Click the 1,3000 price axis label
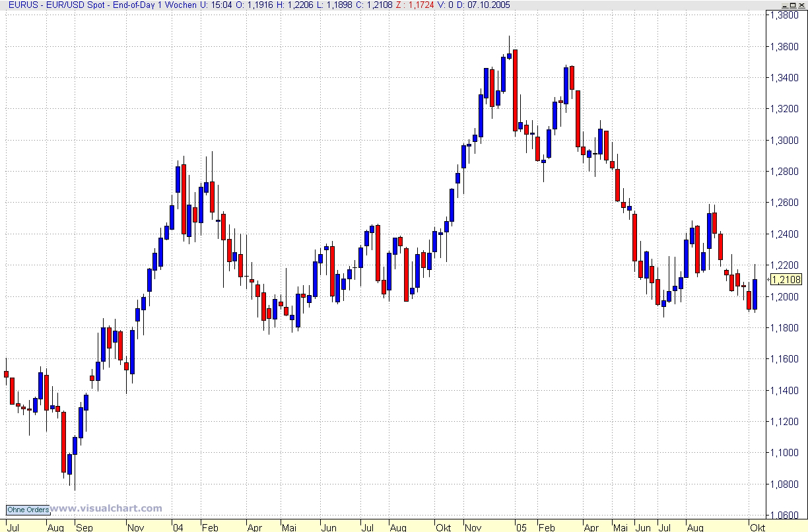This screenshot has width=808, height=532. (x=785, y=140)
